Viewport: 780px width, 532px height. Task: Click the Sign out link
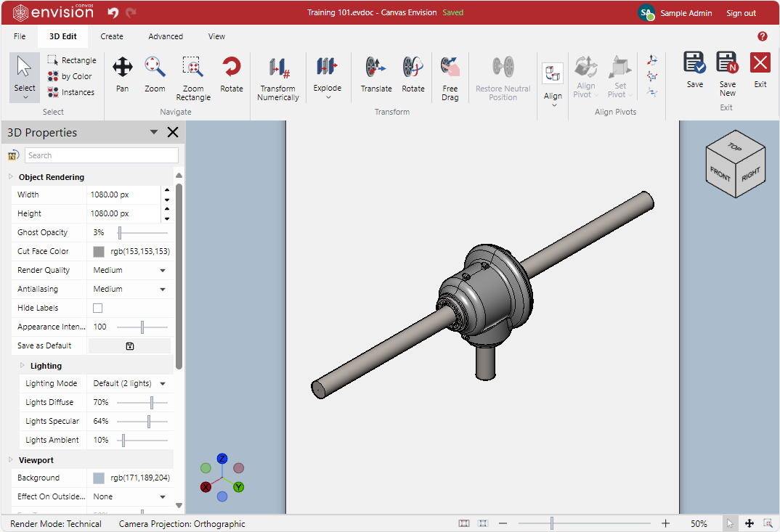point(741,13)
